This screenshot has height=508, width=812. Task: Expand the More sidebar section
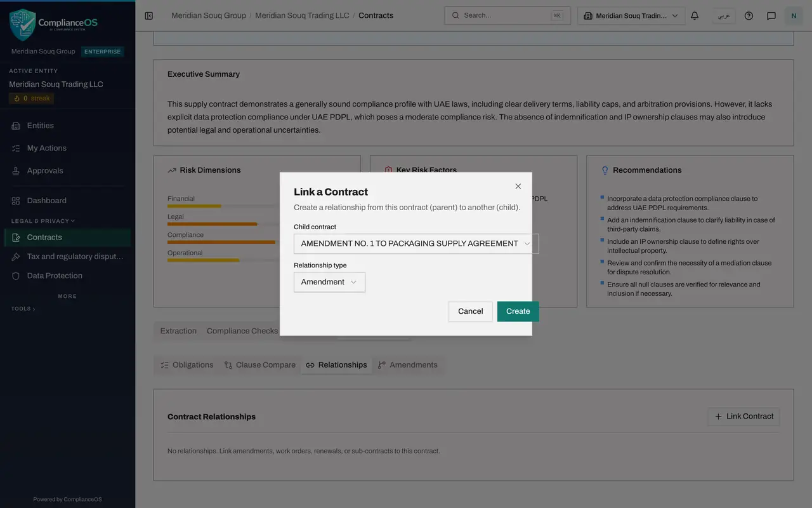click(67, 297)
